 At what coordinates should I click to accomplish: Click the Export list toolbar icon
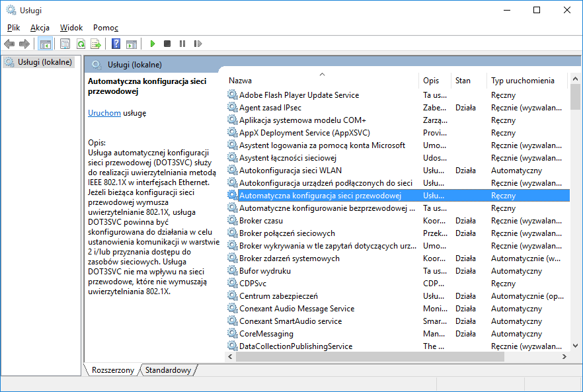96,44
